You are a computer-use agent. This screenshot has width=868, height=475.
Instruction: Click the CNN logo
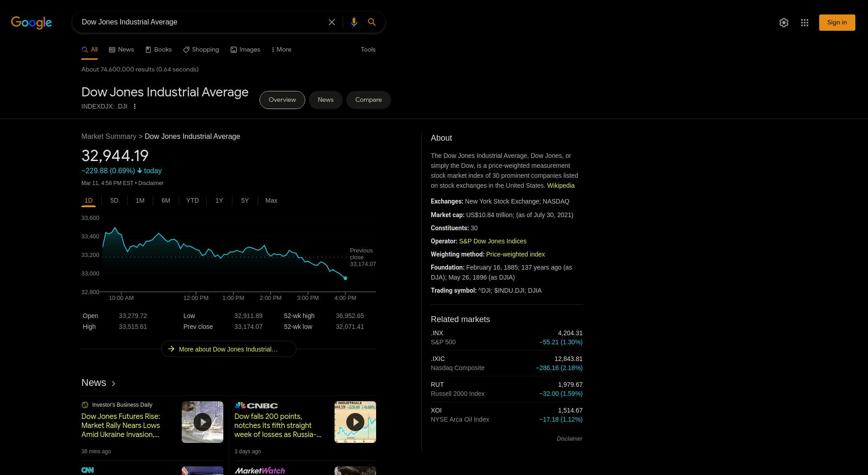88,470
